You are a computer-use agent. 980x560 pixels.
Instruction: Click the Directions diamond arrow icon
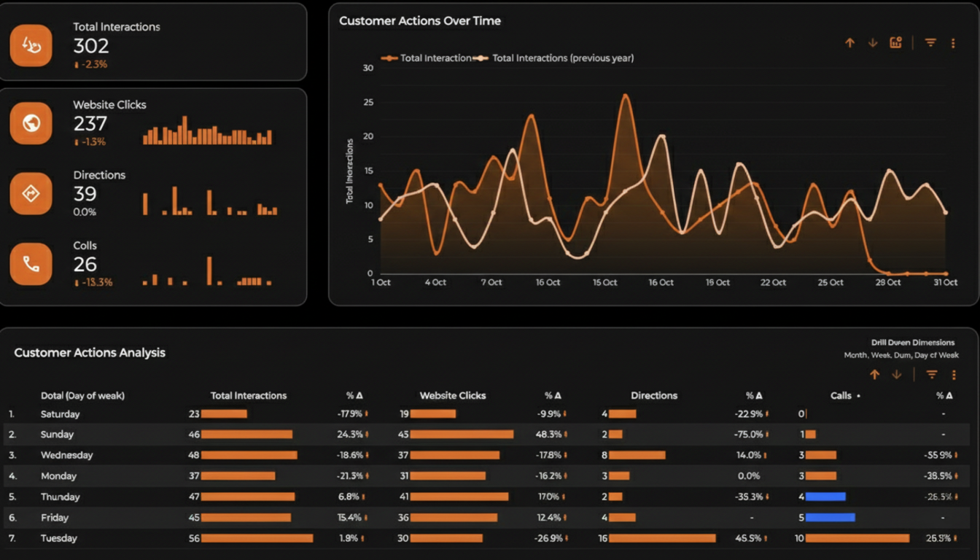pos(31,194)
